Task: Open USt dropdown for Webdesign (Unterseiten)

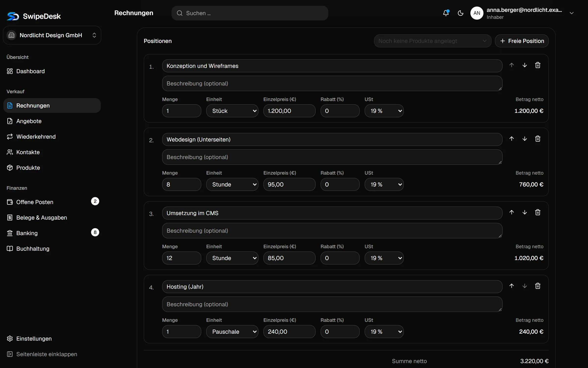Action: click(x=384, y=184)
